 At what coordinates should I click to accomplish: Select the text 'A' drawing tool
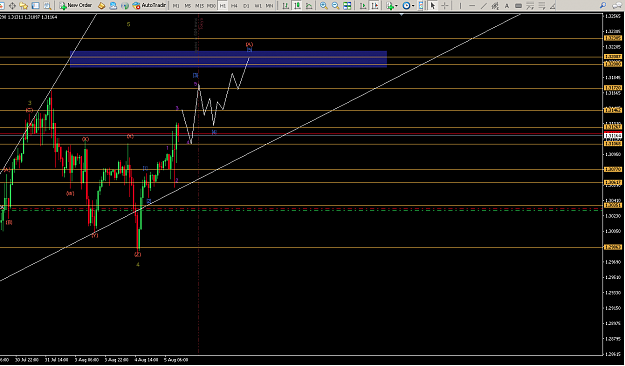coord(507,6)
